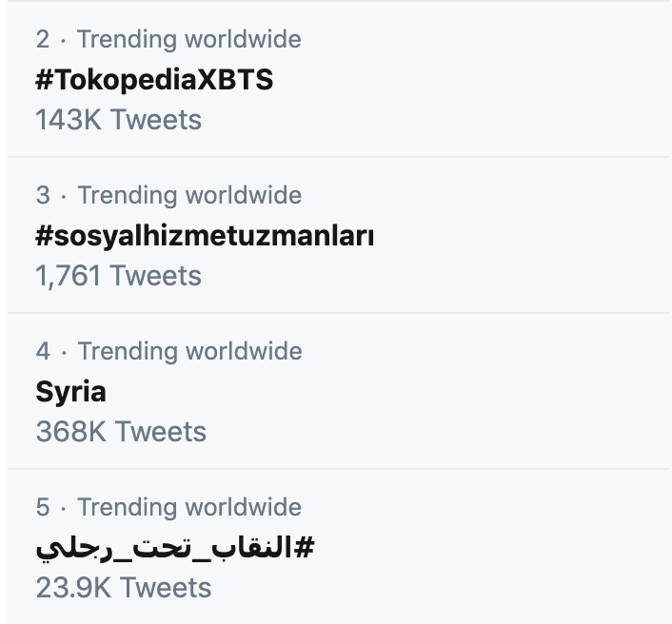Click the 23.9K Tweets count
The image size is (672, 624).
[x=124, y=588]
